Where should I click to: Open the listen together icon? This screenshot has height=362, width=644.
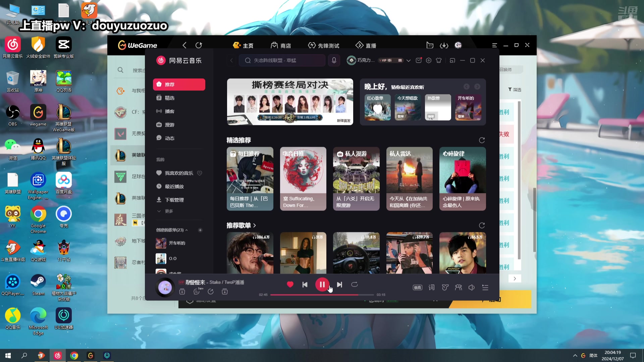tap(458, 287)
